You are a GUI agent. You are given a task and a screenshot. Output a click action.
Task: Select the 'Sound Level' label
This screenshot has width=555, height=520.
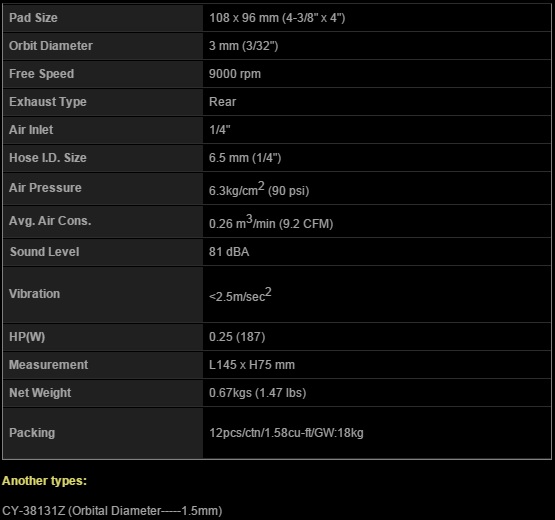click(x=45, y=252)
